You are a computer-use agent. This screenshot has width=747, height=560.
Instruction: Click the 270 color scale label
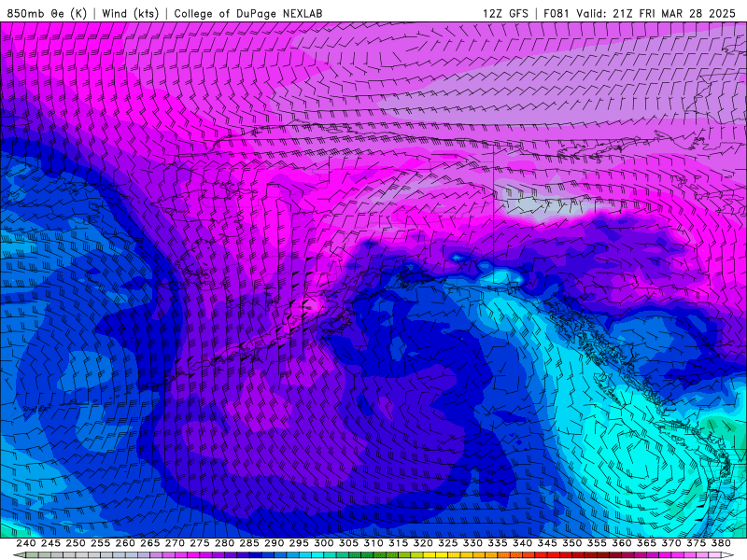point(175,543)
